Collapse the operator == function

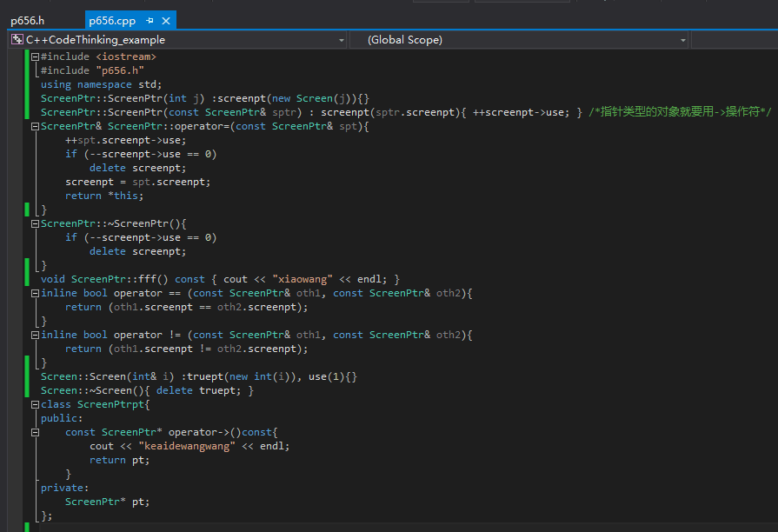[35, 293]
